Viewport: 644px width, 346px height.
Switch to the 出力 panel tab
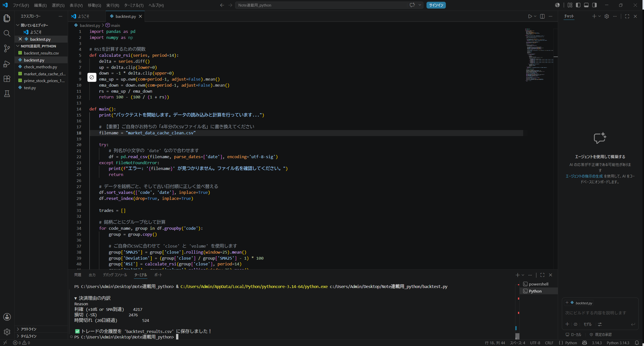(92, 275)
